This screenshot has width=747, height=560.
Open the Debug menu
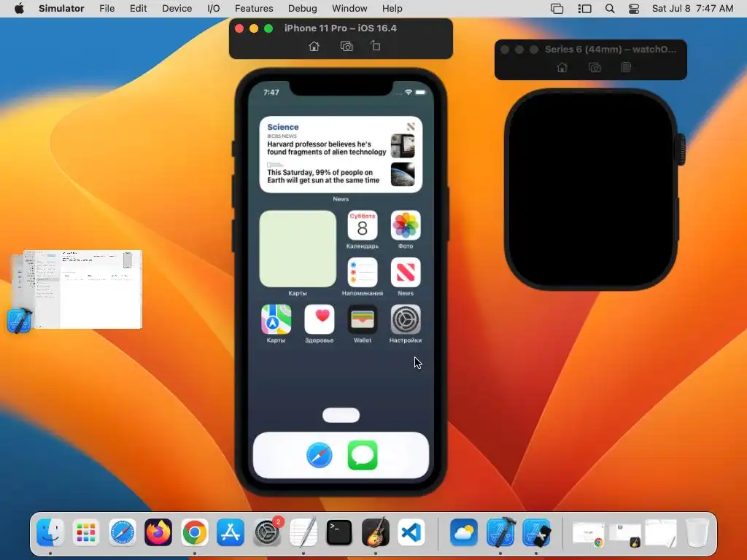coord(303,9)
